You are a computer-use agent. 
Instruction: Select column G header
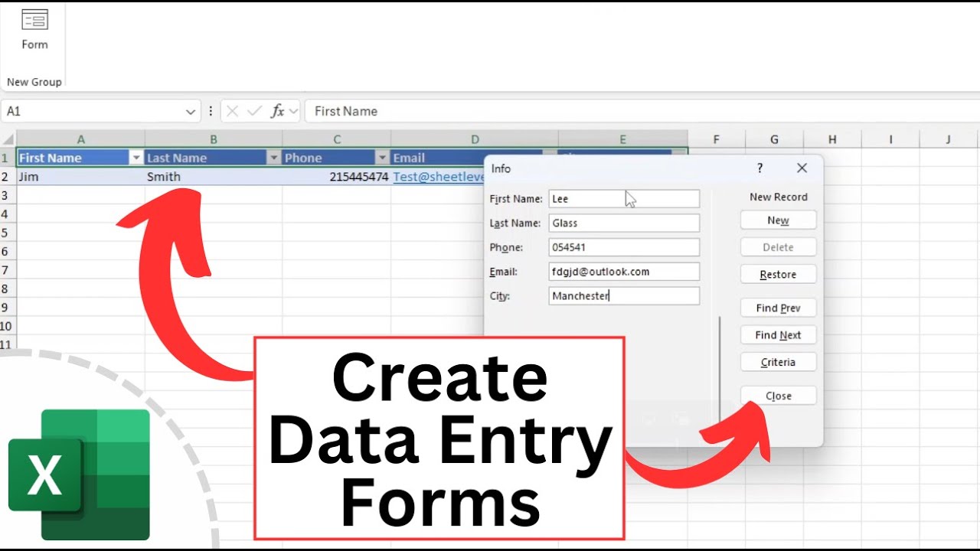(774, 139)
